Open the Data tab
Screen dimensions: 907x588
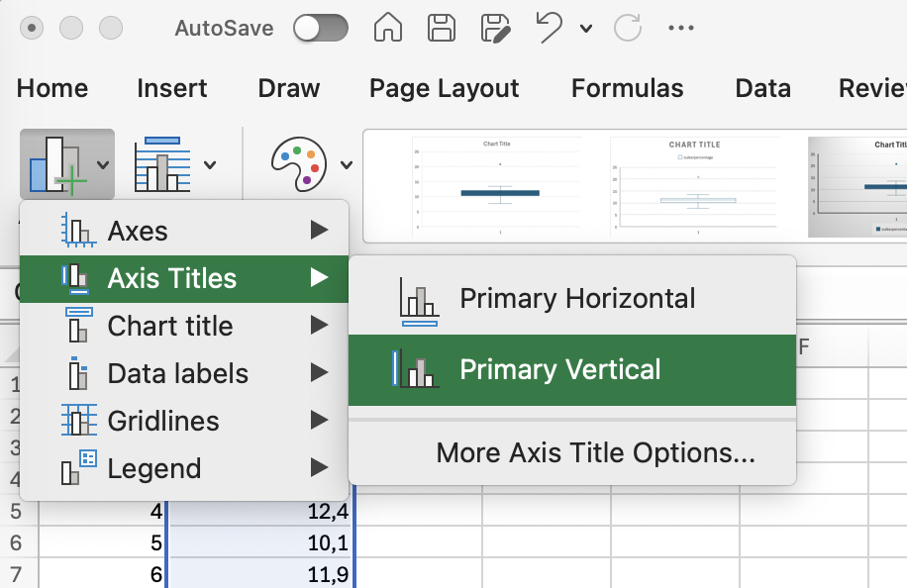[762, 88]
